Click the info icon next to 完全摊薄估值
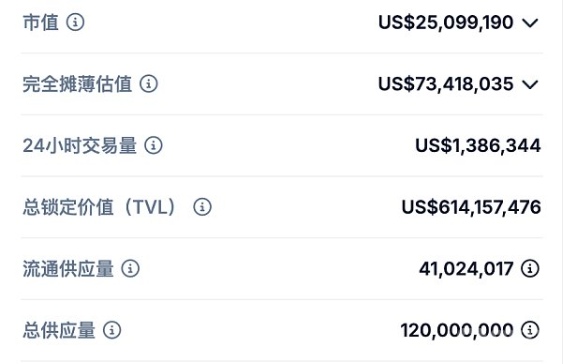The image size is (566, 364). click(149, 84)
